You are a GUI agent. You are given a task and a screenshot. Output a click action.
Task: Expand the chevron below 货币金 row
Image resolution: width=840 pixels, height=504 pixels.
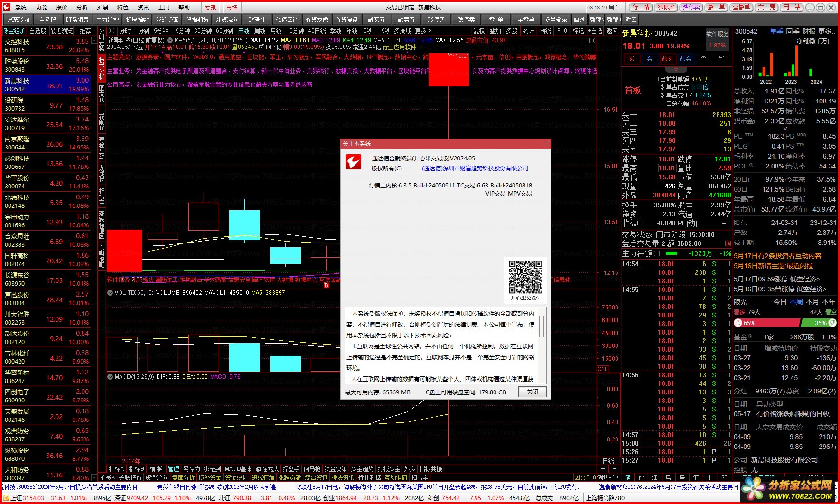coord(784,129)
